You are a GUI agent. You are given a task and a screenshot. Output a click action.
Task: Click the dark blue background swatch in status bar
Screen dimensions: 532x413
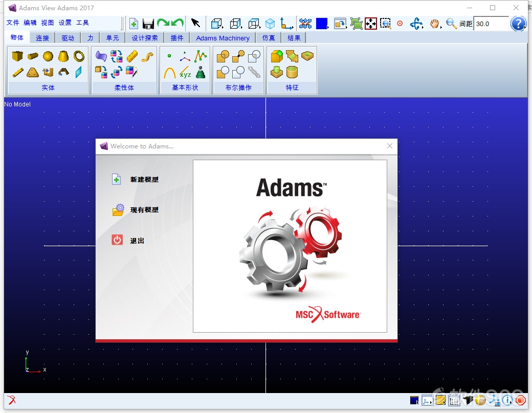click(414, 400)
